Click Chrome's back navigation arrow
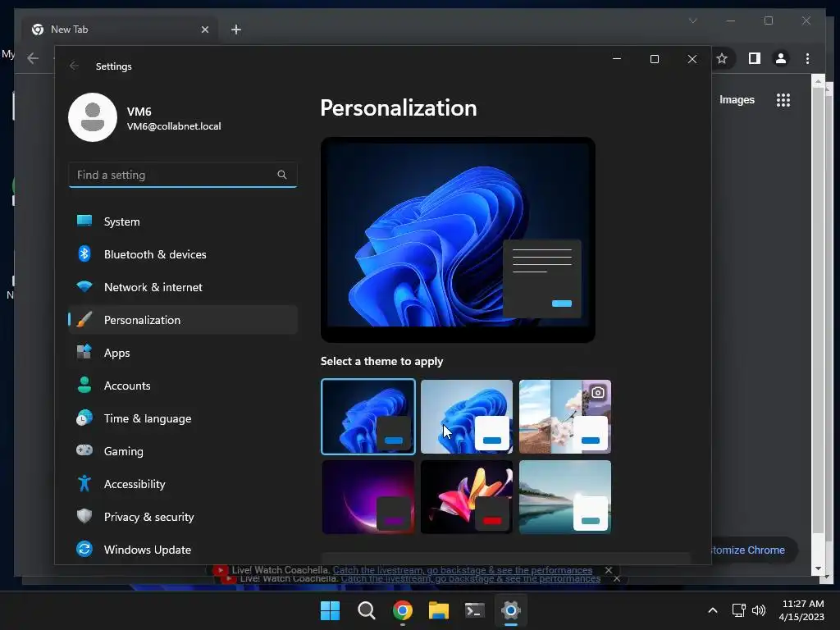Image resolution: width=840 pixels, height=630 pixels. coord(33,58)
